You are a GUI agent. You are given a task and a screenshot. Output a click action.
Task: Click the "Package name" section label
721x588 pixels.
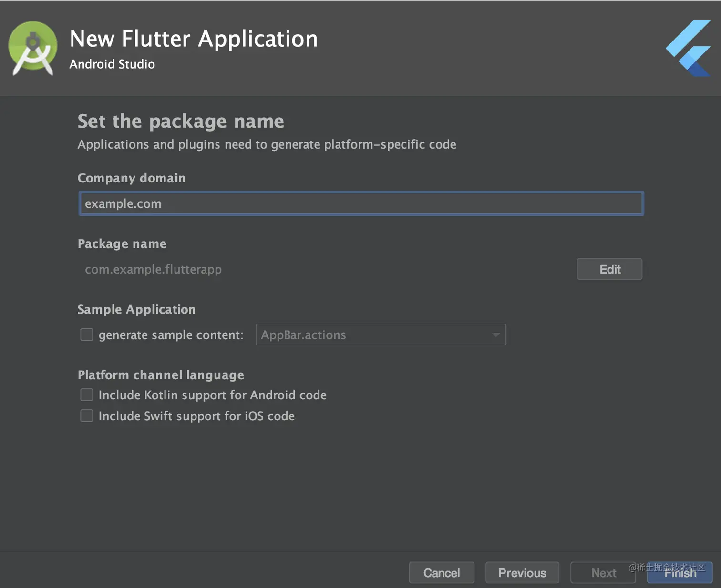(122, 244)
